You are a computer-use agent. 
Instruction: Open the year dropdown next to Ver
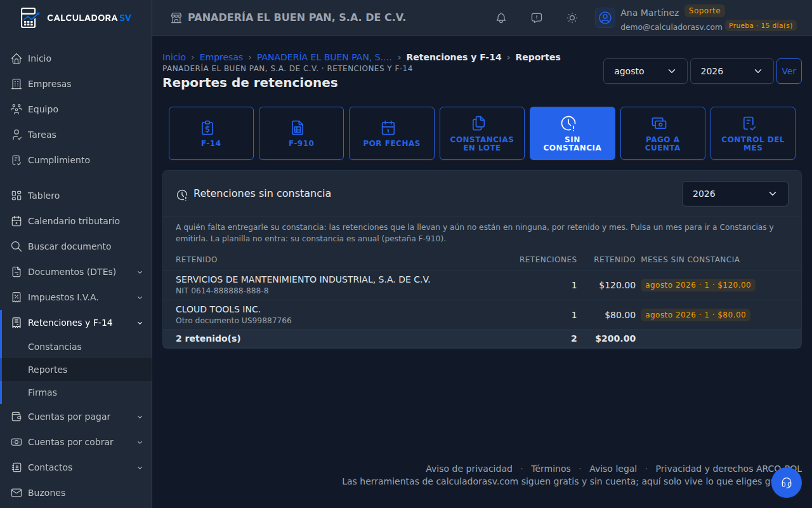[x=731, y=71]
